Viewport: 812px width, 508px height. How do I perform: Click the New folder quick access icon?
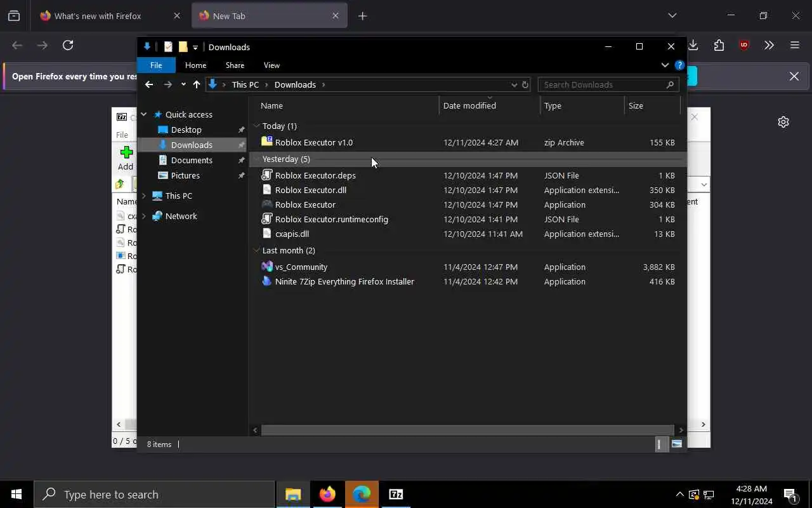183,47
